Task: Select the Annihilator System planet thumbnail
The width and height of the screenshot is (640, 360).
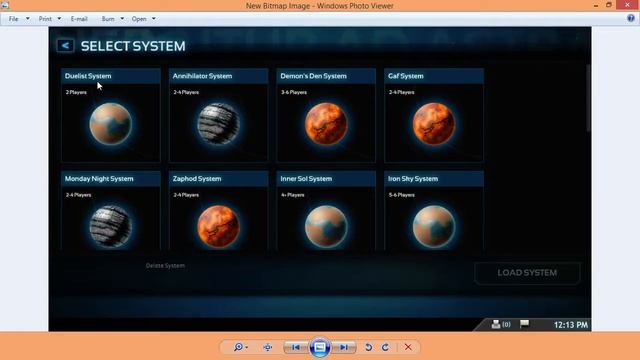Action: [x=218, y=124]
